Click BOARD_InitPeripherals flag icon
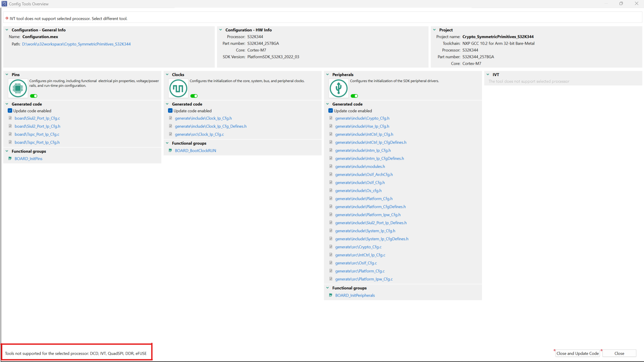 pos(331,295)
